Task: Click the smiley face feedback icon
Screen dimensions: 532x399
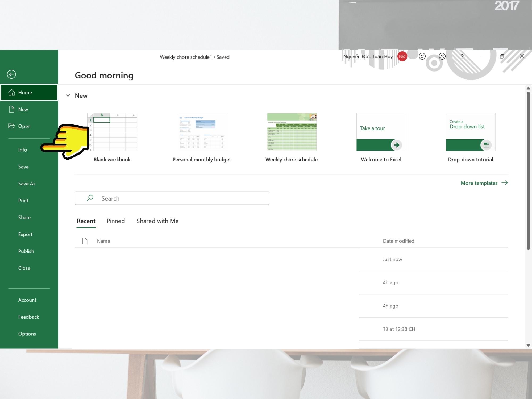Action: point(422,56)
